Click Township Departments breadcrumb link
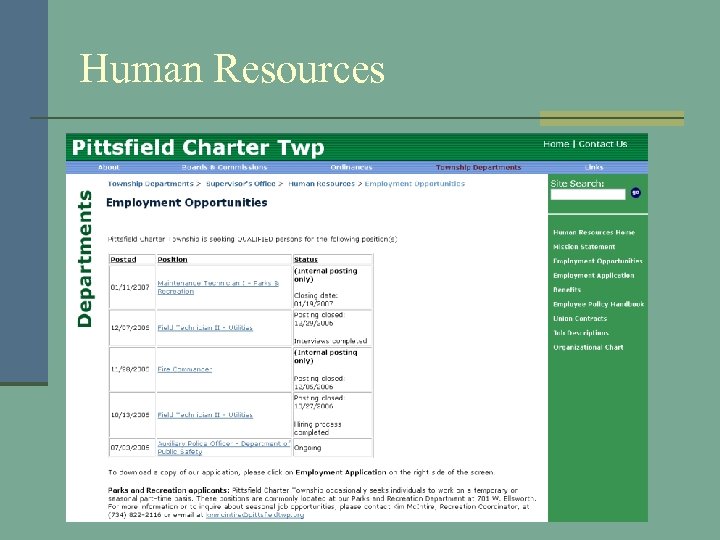The image size is (720, 540). point(151,184)
